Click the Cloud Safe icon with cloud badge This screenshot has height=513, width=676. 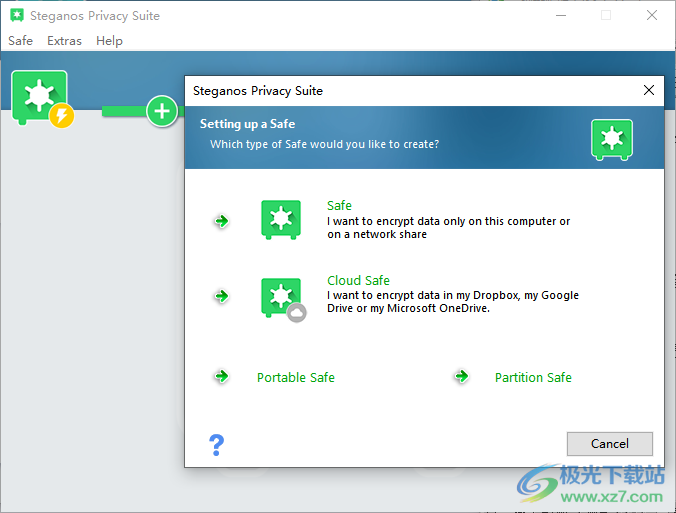tap(283, 300)
